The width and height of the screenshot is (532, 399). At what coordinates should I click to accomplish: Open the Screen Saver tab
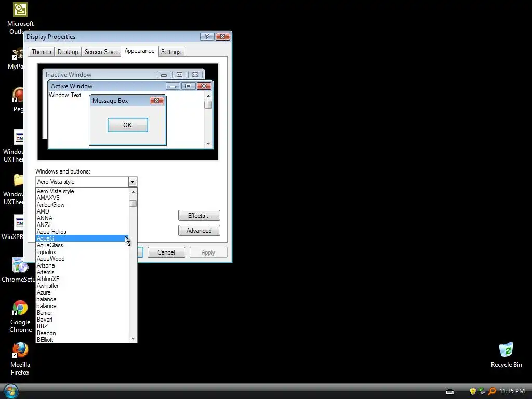pyautogui.click(x=101, y=52)
